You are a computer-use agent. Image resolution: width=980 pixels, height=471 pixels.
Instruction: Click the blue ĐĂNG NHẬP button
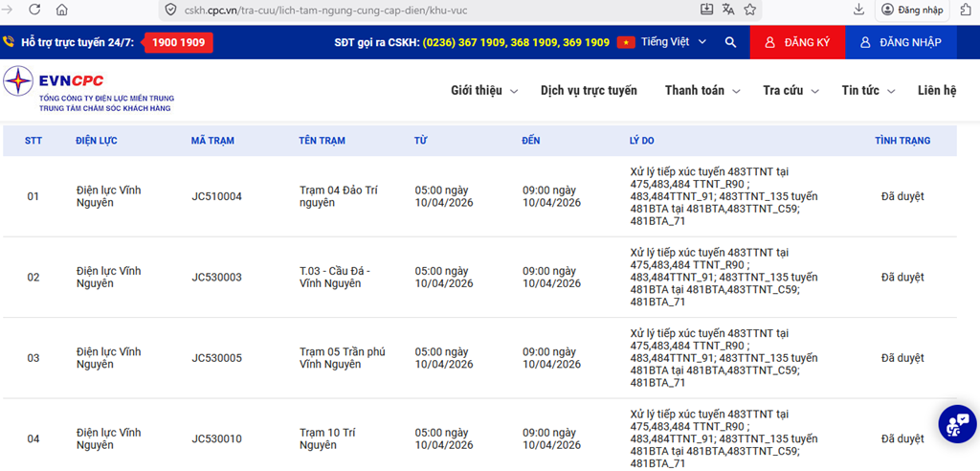(900, 43)
